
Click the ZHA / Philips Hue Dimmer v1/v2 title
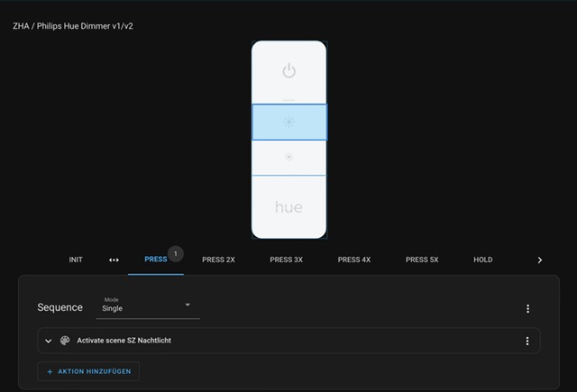(73, 26)
